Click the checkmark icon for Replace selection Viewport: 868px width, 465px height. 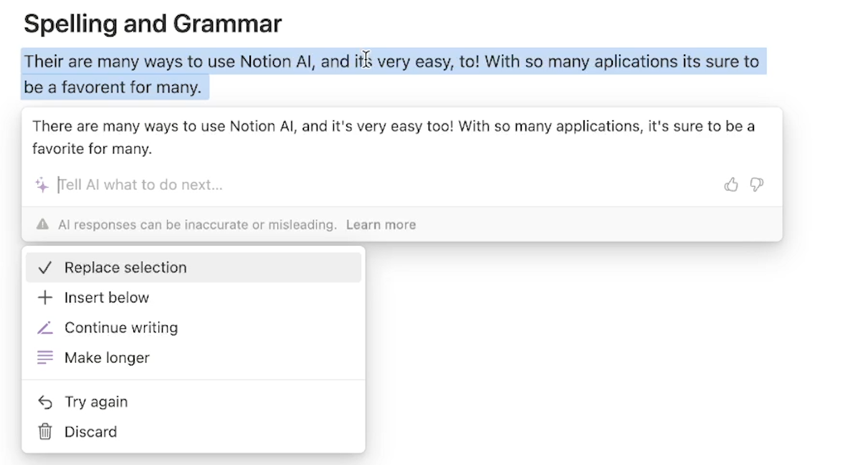click(45, 267)
